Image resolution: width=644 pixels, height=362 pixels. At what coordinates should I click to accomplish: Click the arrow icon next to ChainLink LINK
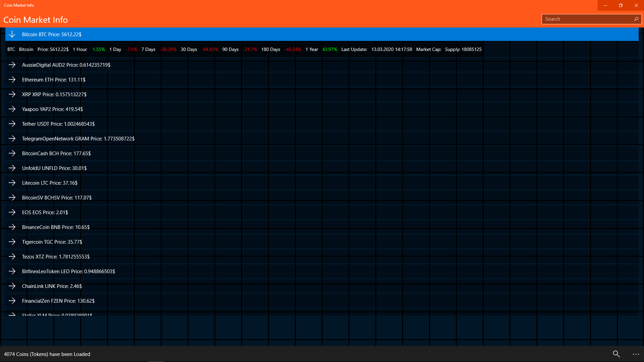point(12,286)
